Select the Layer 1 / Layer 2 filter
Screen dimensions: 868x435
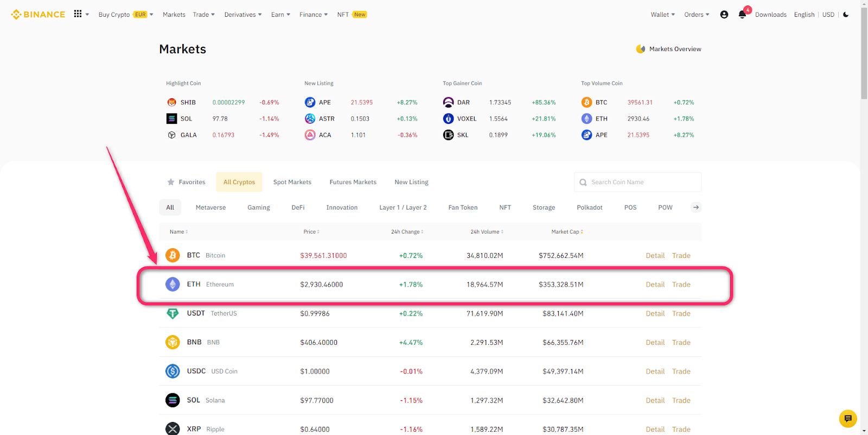click(403, 207)
